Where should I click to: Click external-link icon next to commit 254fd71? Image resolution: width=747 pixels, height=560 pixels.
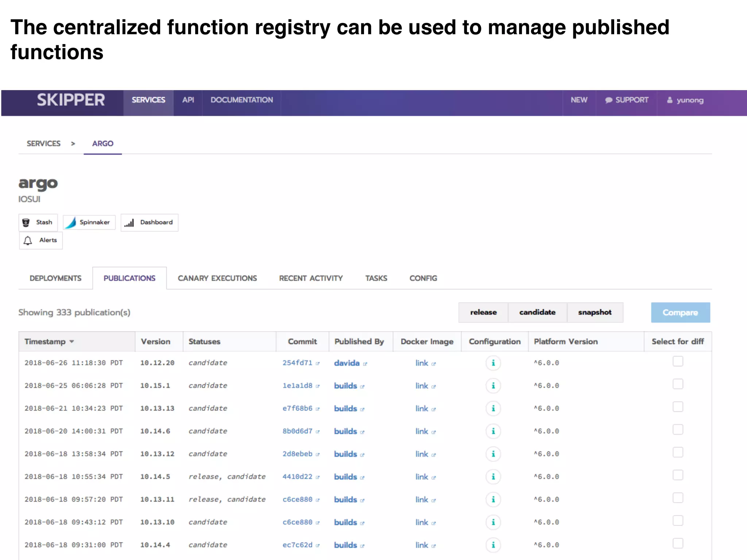[318, 363]
